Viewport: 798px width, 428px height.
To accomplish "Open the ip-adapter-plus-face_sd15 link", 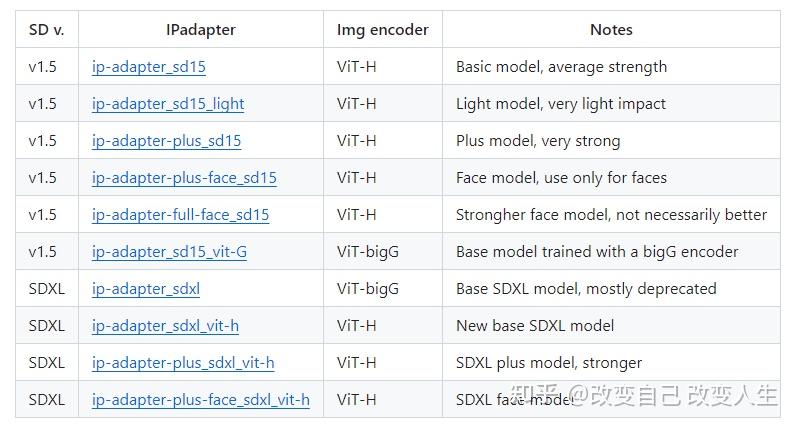I will pyautogui.click(x=184, y=178).
